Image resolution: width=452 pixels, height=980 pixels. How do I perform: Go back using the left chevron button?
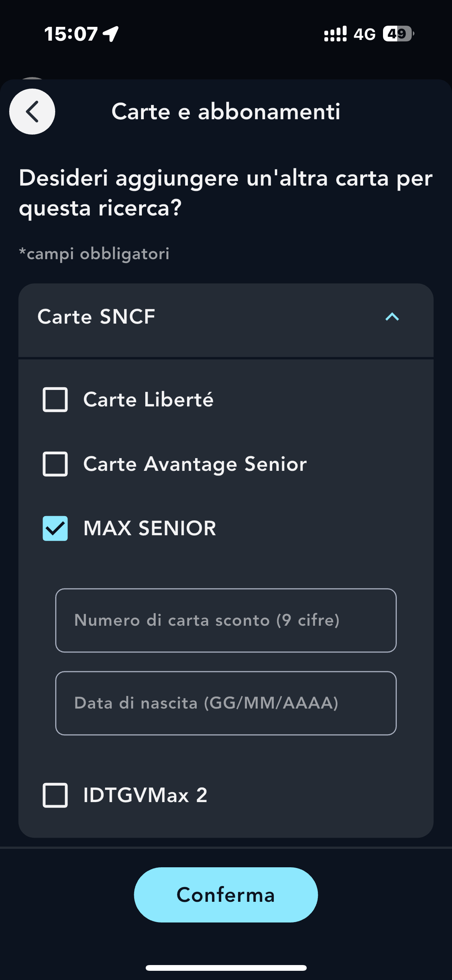tap(32, 112)
